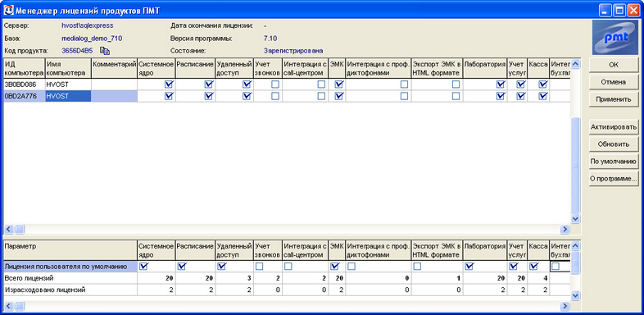Click the lower table Параметр column header

click(70, 250)
